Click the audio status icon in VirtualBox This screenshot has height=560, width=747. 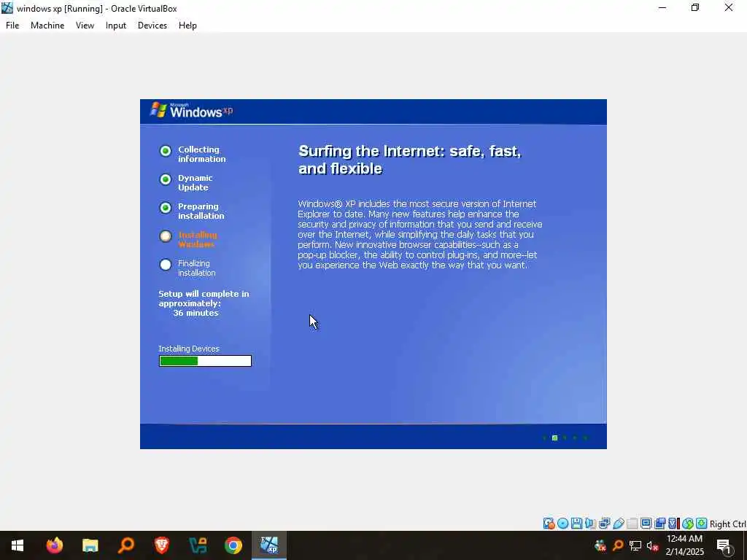(590, 524)
